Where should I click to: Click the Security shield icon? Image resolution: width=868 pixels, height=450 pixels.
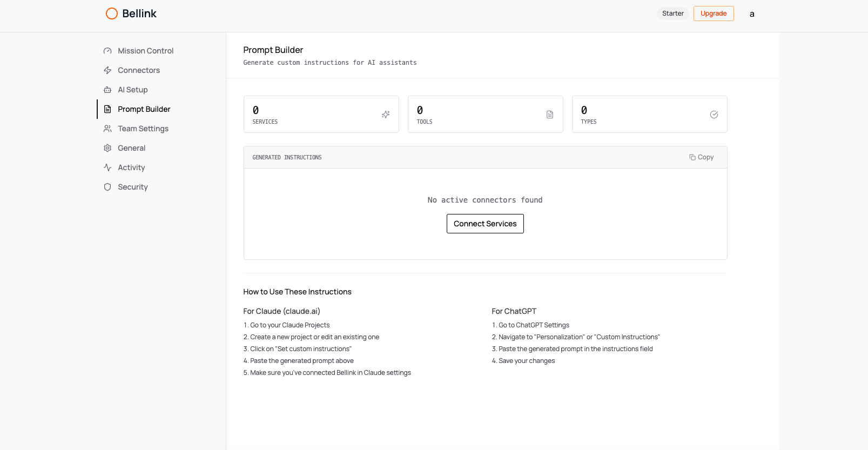point(107,187)
